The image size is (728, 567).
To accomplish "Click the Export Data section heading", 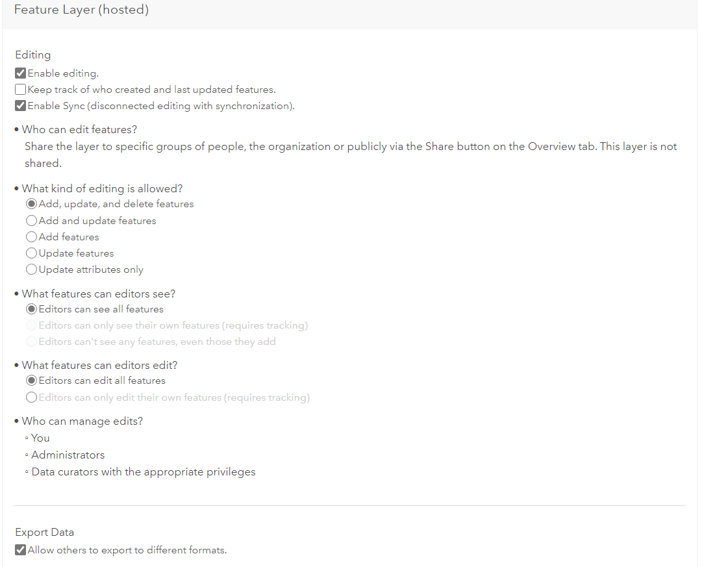I will [x=45, y=532].
